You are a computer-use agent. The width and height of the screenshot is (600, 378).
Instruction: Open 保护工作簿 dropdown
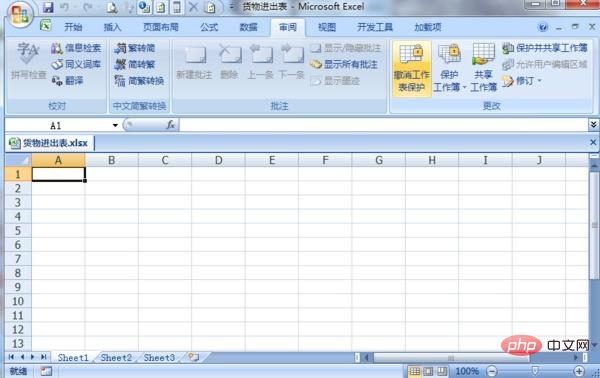click(449, 68)
